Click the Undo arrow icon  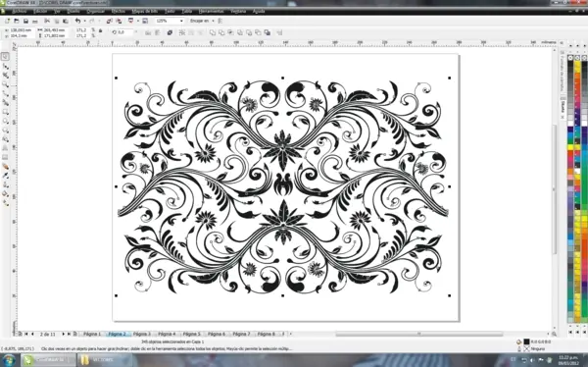[77, 21]
